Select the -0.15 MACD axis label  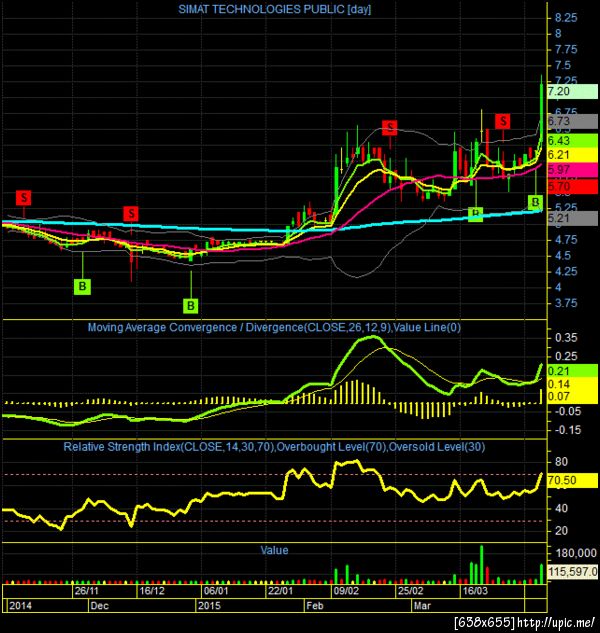tap(568, 430)
